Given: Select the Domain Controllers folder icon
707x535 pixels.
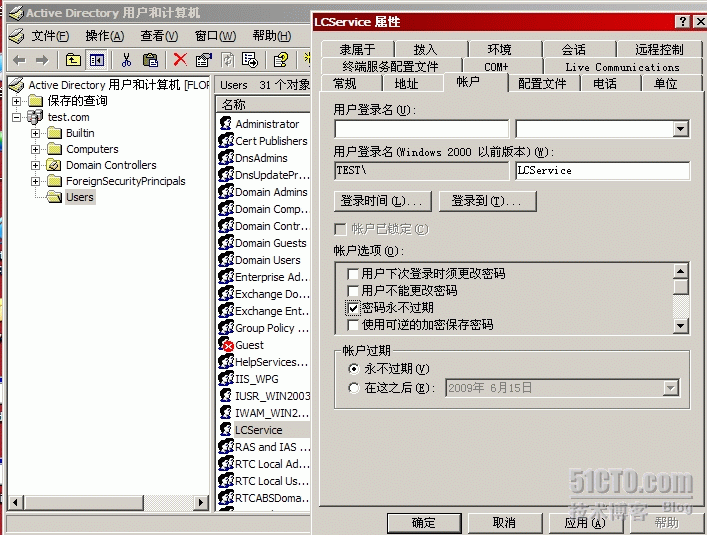Looking at the screenshot, I should tap(54, 165).
